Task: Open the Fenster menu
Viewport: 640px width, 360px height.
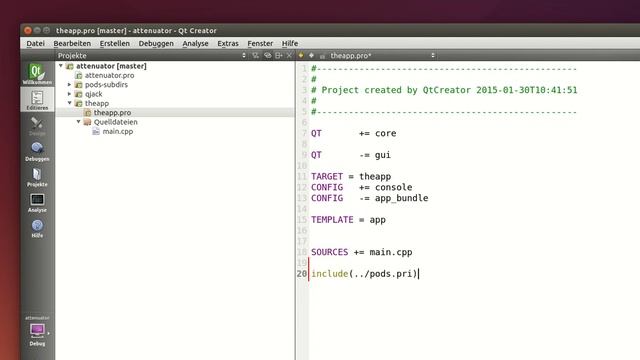Action: coord(260,43)
